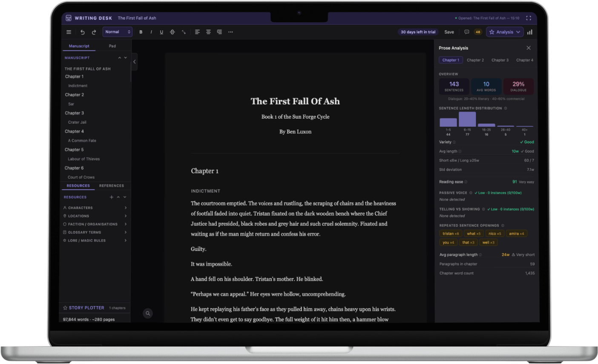Redo the last undone edit
The height and width of the screenshot is (364, 598).
(x=94, y=32)
